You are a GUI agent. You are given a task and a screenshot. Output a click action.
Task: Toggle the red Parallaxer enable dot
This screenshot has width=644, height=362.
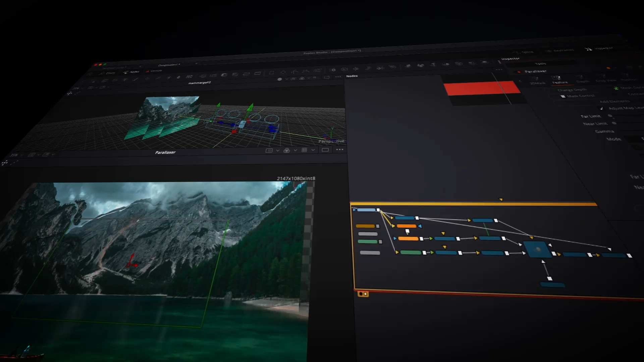pyautogui.click(x=519, y=72)
